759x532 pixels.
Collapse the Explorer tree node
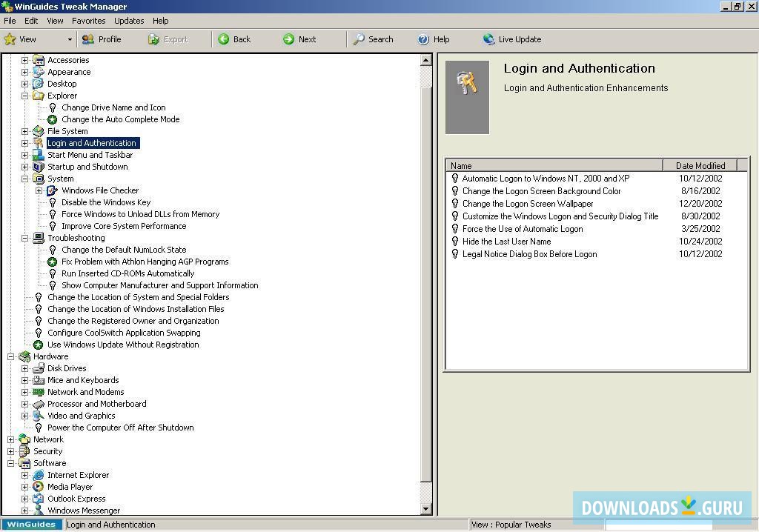24,96
